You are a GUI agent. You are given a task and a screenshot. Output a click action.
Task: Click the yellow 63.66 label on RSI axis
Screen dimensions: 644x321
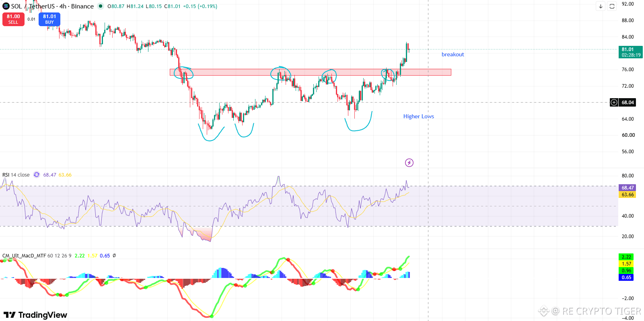[627, 195]
